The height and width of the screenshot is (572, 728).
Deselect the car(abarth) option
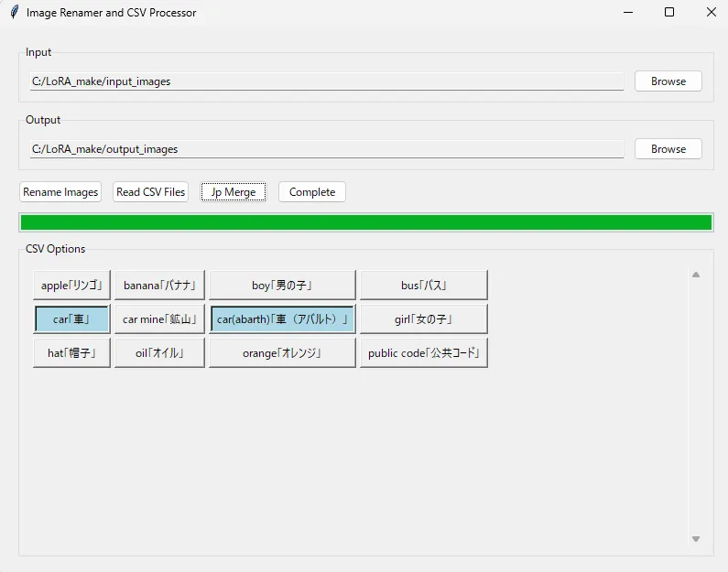click(x=282, y=319)
